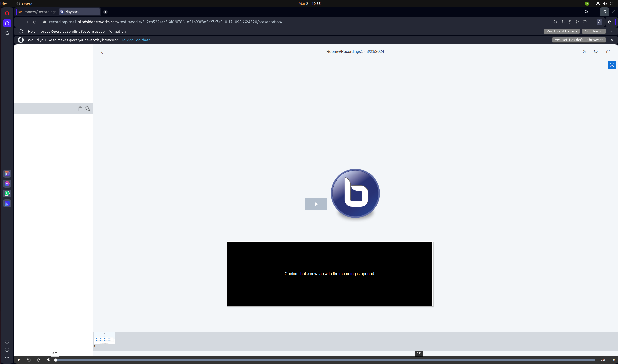
Task: Toggle fullscreen of presentation area
Action: click(612, 65)
